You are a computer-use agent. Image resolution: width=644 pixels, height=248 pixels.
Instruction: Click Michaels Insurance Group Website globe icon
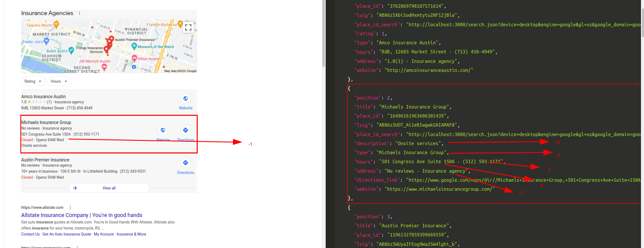(163, 130)
